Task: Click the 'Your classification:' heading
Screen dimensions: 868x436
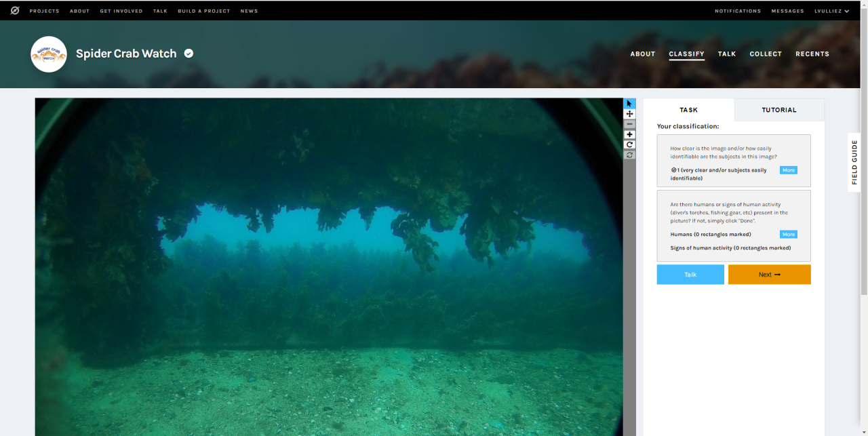Action: coord(688,127)
